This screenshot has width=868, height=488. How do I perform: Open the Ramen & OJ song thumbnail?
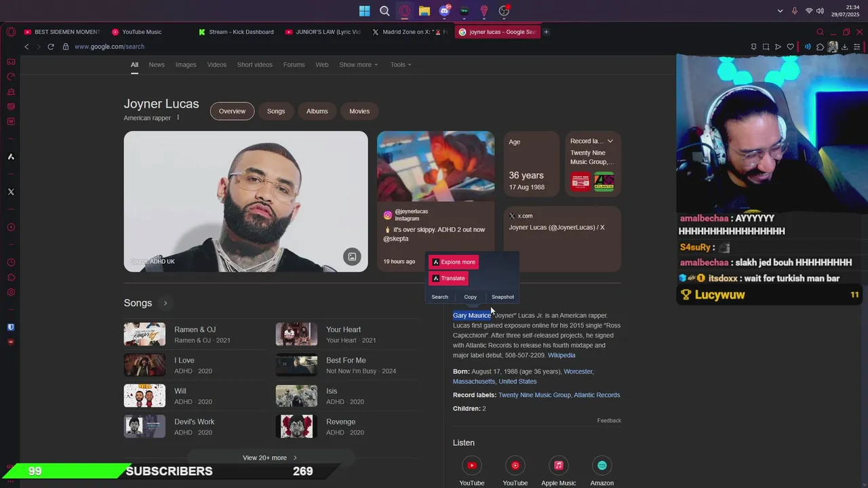[144, 334]
